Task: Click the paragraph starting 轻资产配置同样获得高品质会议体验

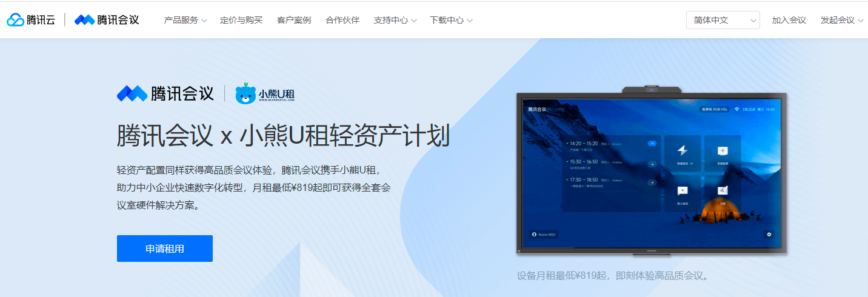Action: coord(253,187)
